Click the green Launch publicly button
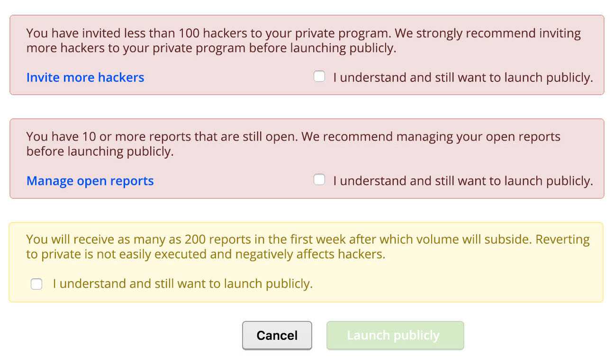Viewport: 614px width, 364px height. coord(395,336)
